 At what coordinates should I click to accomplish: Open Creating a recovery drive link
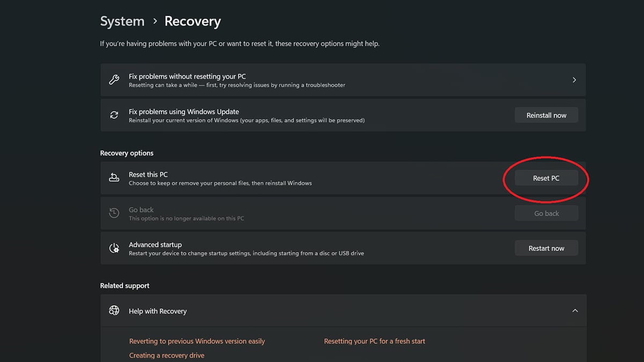point(167,356)
